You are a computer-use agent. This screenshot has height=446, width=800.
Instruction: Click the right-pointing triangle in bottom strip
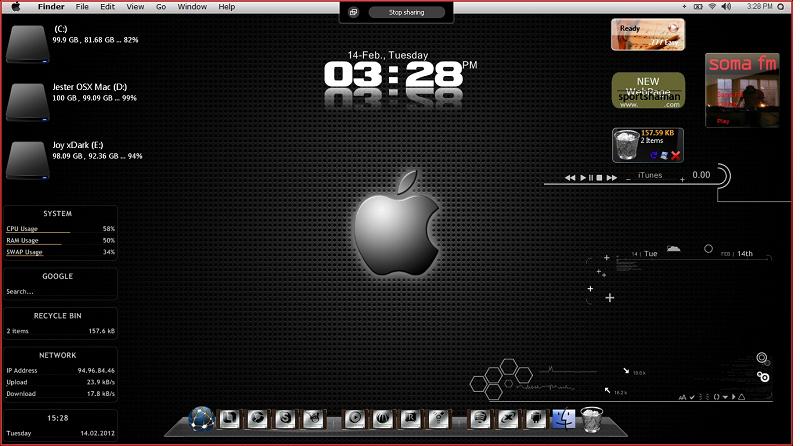pos(734,397)
